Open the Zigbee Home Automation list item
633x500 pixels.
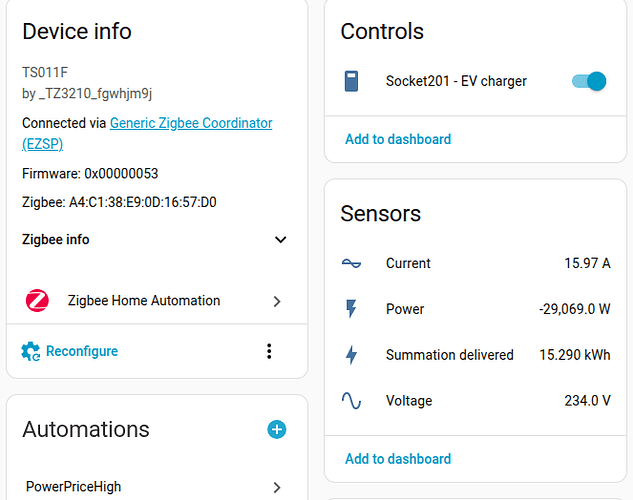144,301
